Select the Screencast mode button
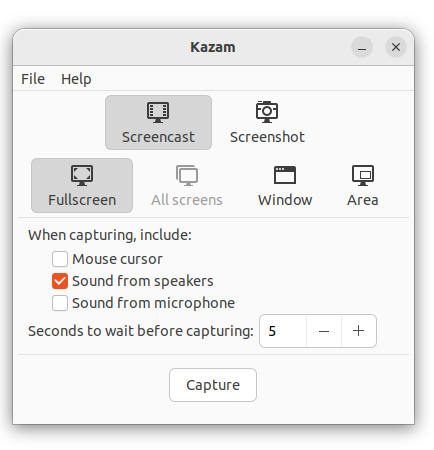Screen dimensions: 434x450 pyautogui.click(x=158, y=122)
